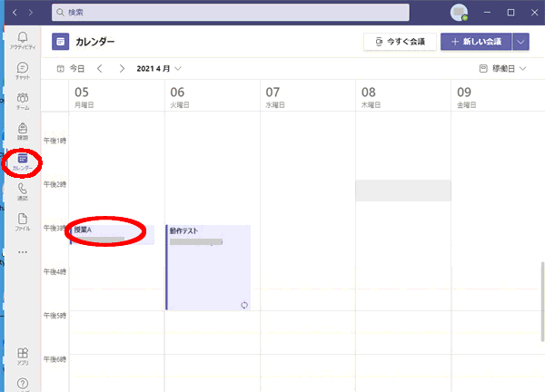Go to the previous week
Image resolution: width=545 pixels, height=392 pixels.
(x=100, y=68)
